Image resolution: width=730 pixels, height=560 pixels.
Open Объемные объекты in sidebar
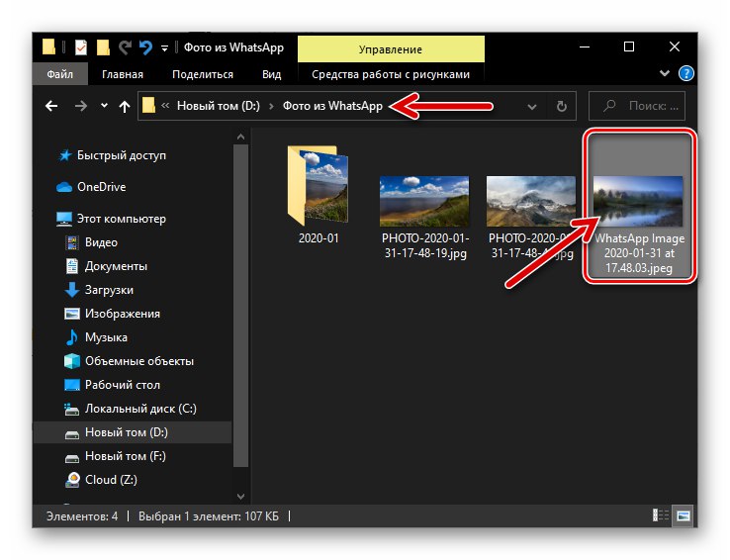138,361
